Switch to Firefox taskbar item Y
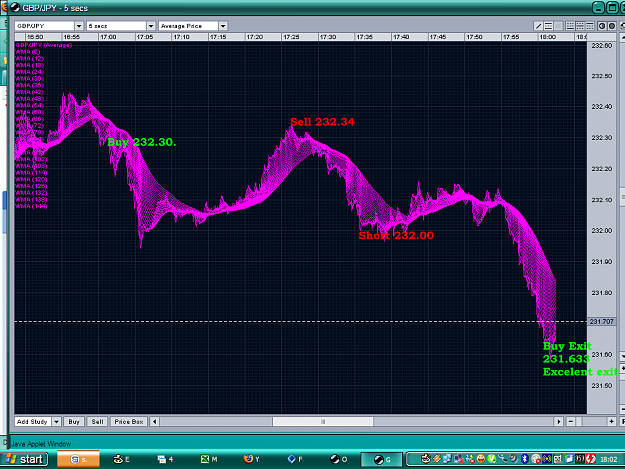The width and height of the screenshot is (625, 469). pos(252,459)
